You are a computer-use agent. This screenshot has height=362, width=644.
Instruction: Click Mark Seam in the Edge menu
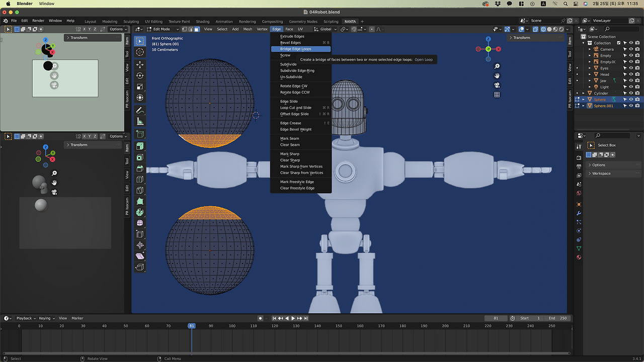coord(289,138)
